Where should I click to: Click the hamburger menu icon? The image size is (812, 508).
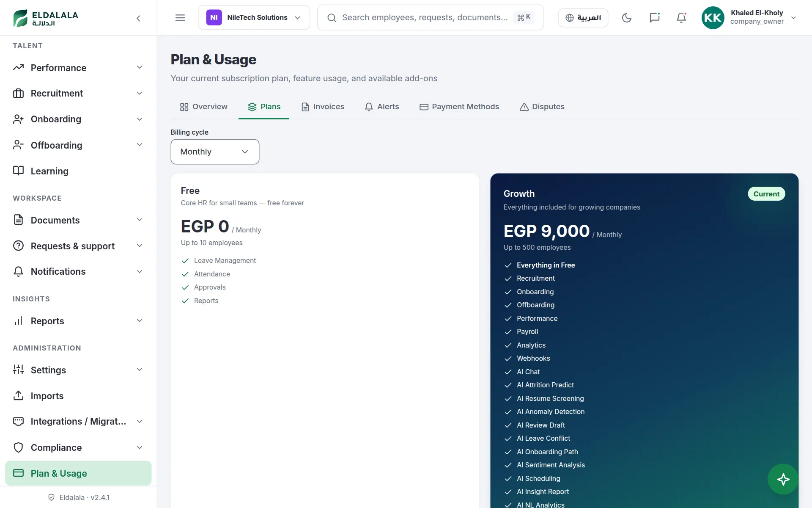(x=180, y=18)
